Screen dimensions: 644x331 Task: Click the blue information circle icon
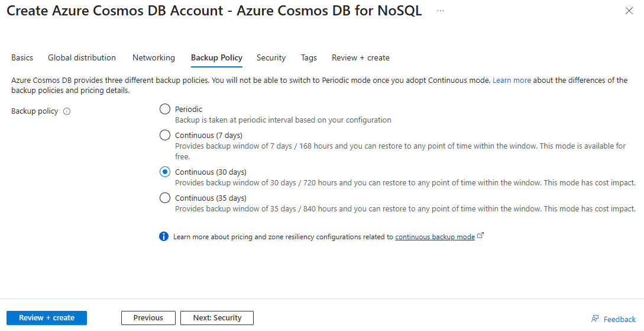(x=163, y=236)
